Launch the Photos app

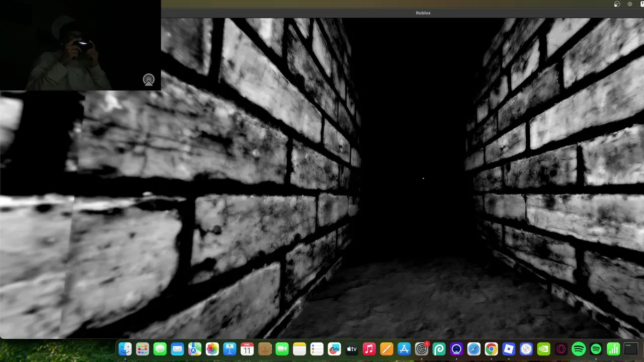point(212,349)
